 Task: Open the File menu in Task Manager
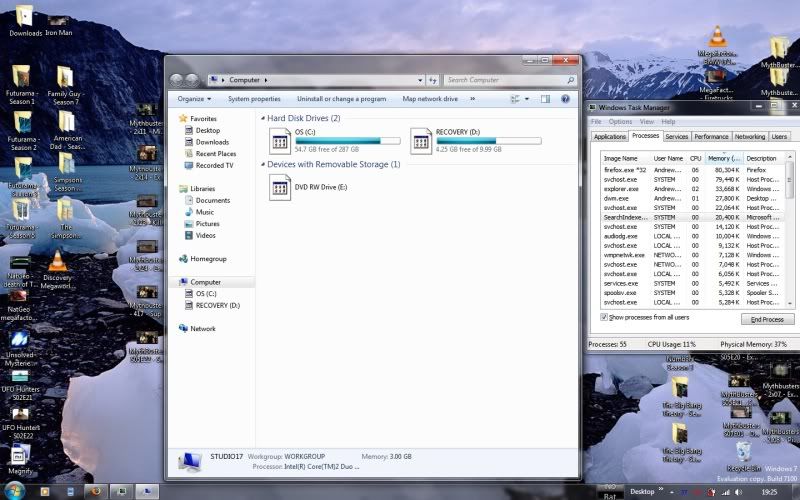[x=596, y=121]
